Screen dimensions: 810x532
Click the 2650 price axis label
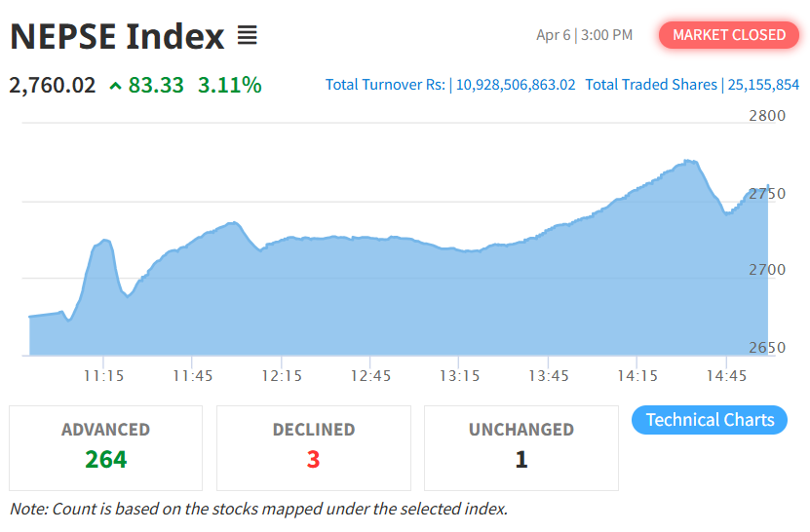coord(767,348)
